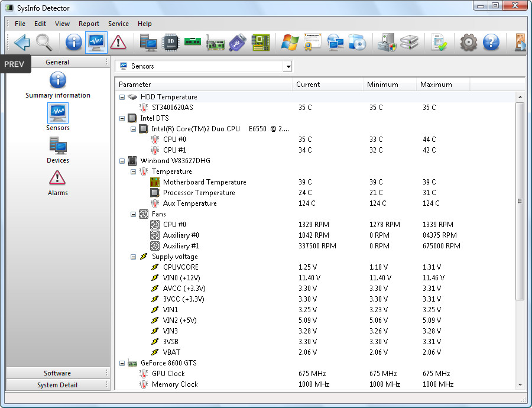Open Alarms in the sidebar

pos(58,183)
